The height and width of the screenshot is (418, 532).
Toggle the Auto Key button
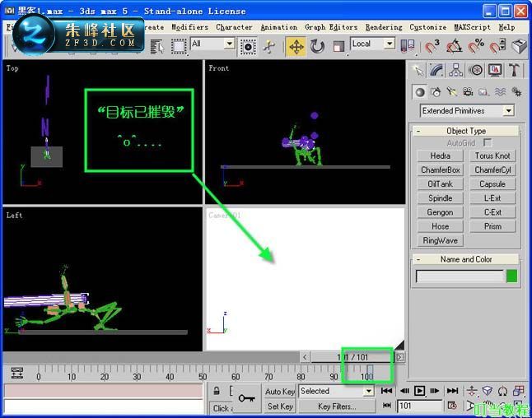(x=279, y=392)
